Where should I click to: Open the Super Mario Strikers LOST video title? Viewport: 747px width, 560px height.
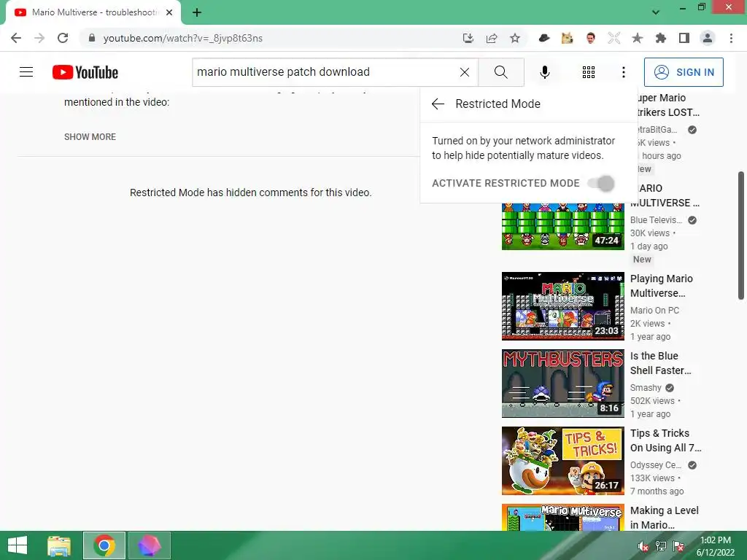coord(668,105)
